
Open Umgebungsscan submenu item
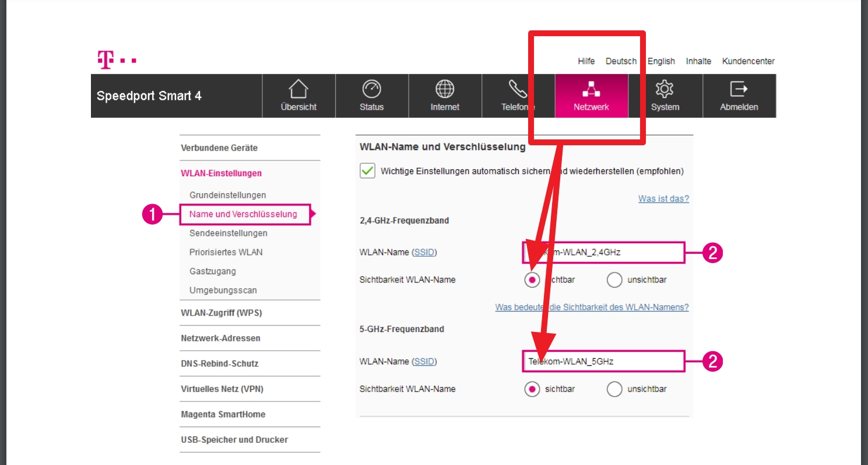(x=223, y=291)
